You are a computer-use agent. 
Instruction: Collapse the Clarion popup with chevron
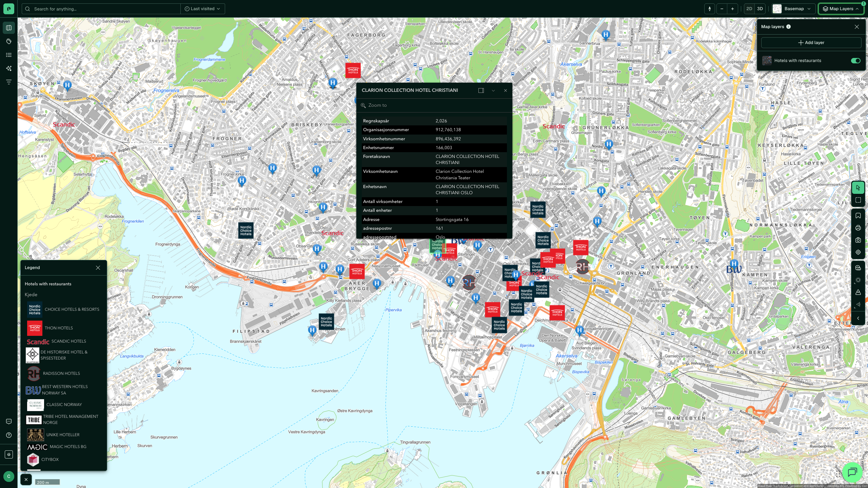(493, 90)
